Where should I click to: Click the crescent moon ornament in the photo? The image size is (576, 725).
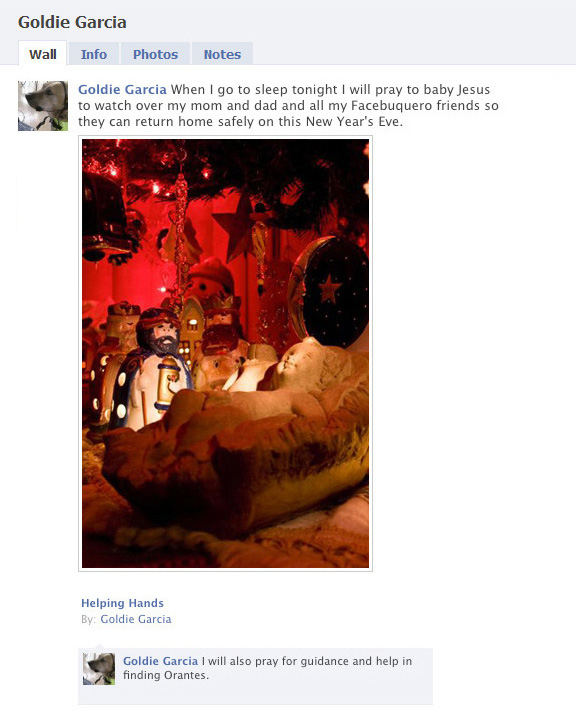[328, 291]
